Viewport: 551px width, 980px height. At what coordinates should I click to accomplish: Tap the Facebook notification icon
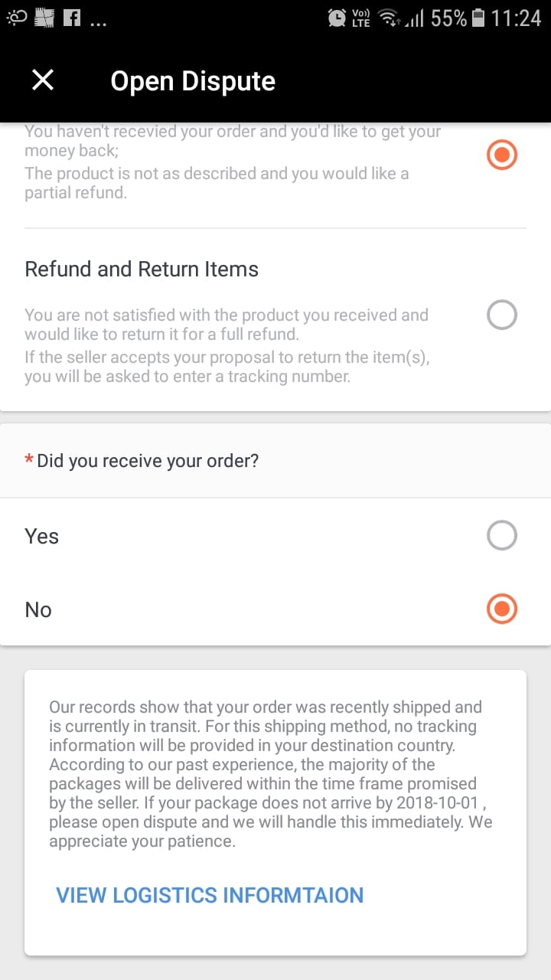click(x=72, y=18)
